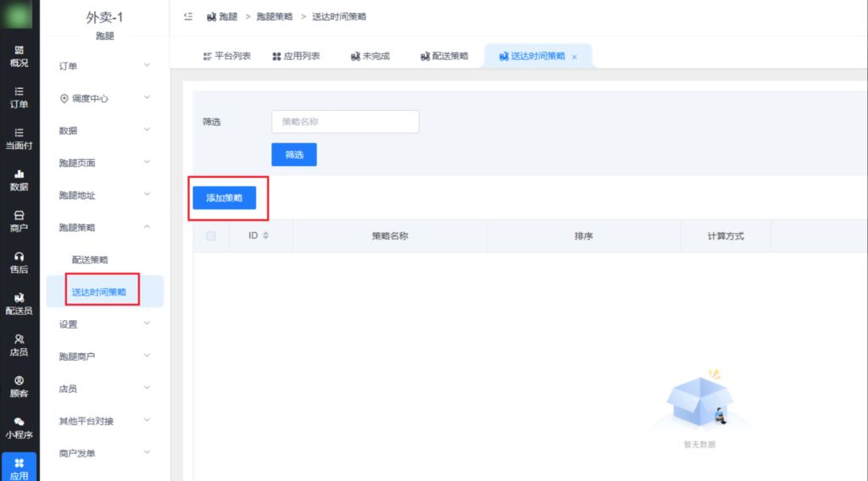Open the 配送员 courier sidebar icon
868x481 pixels.
(19, 304)
